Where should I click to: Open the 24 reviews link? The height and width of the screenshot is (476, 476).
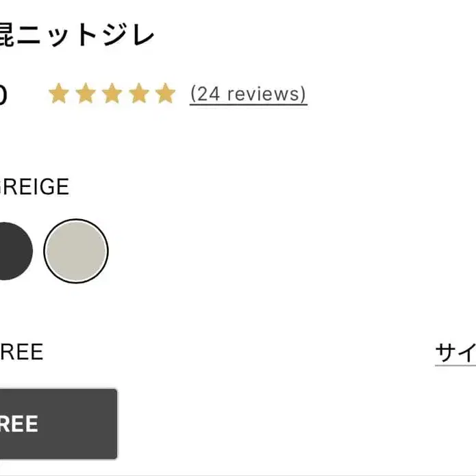(x=248, y=94)
